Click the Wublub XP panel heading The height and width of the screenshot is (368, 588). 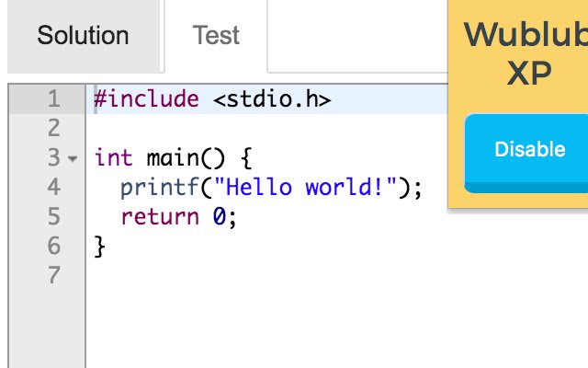526,52
